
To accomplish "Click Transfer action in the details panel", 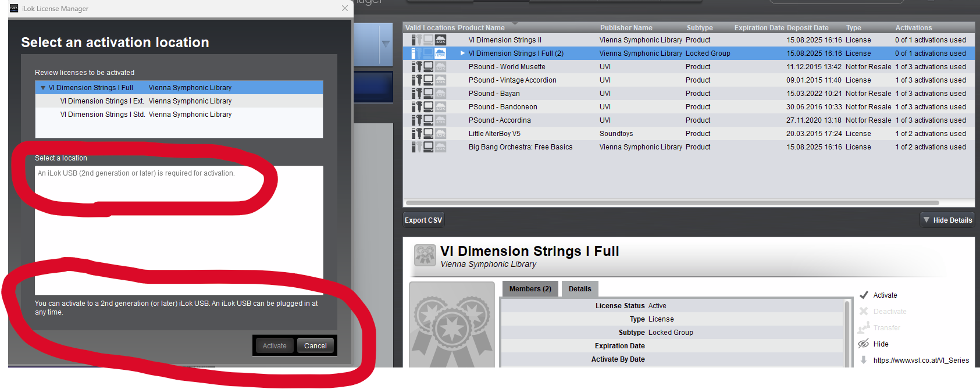I will click(887, 328).
